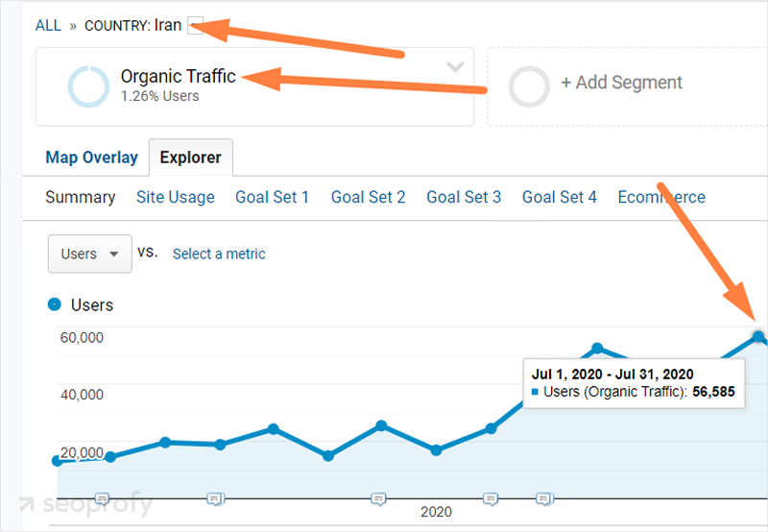
Task: Open the fourth annotation bubble below the chart
Action: click(491, 498)
